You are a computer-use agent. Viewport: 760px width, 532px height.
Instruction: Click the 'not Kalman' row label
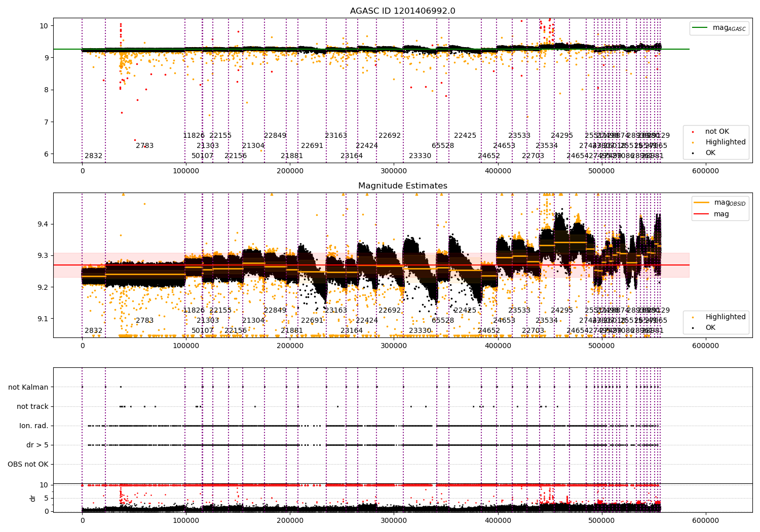[28, 388]
